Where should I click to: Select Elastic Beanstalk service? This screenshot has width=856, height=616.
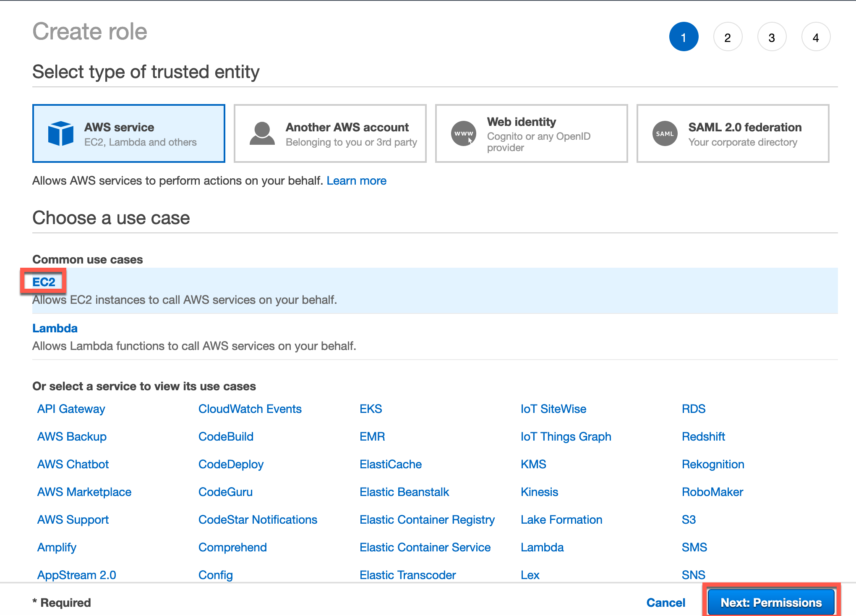405,492
